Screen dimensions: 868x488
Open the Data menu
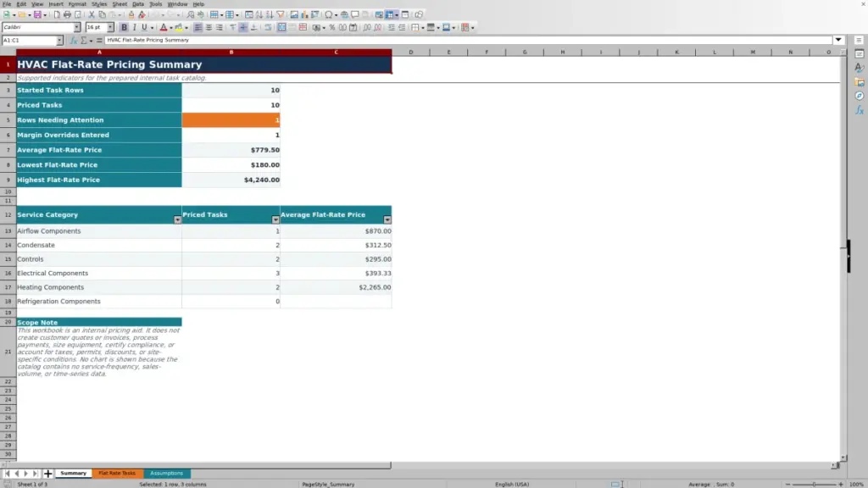(138, 4)
